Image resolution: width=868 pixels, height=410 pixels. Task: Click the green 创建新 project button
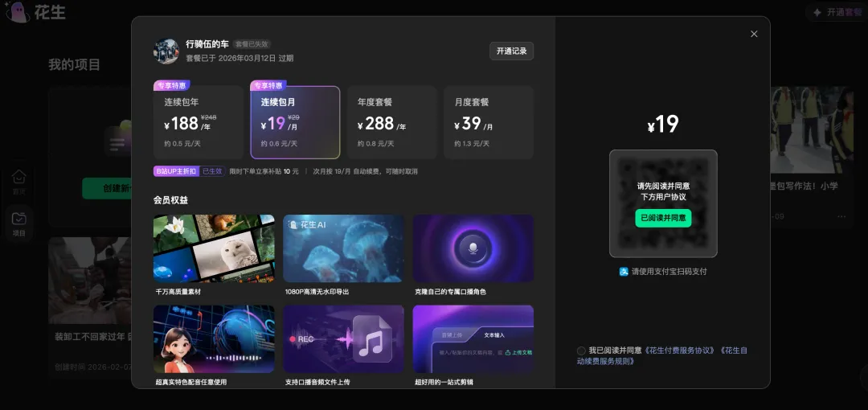click(107, 188)
